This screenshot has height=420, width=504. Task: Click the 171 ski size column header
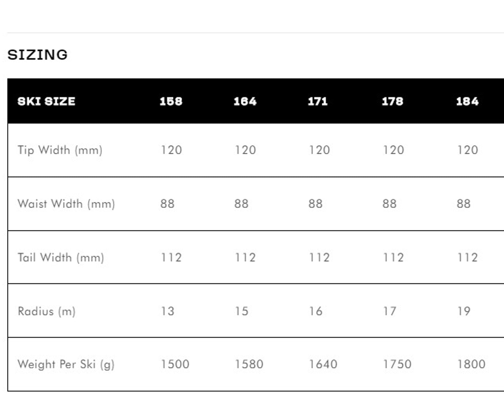click(x=318, y=101)
